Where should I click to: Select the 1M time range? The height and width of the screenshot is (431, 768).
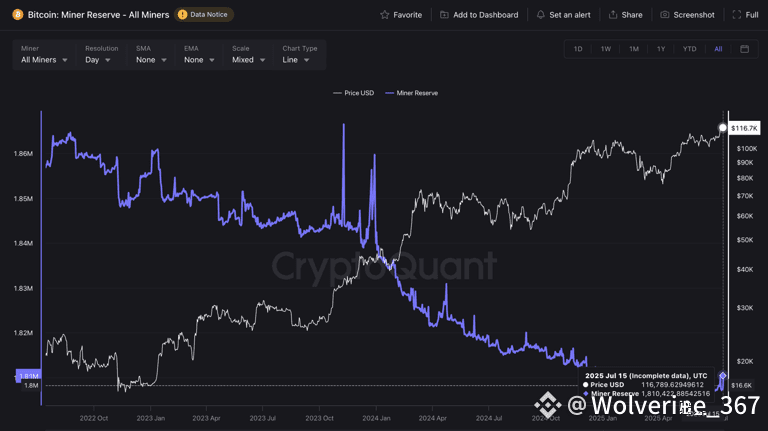[x=634, y=49]
